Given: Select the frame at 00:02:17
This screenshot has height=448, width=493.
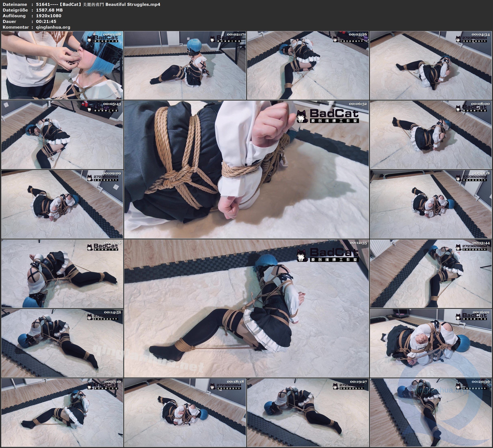Looking at the screenshot, I should (x=185, y=65).
